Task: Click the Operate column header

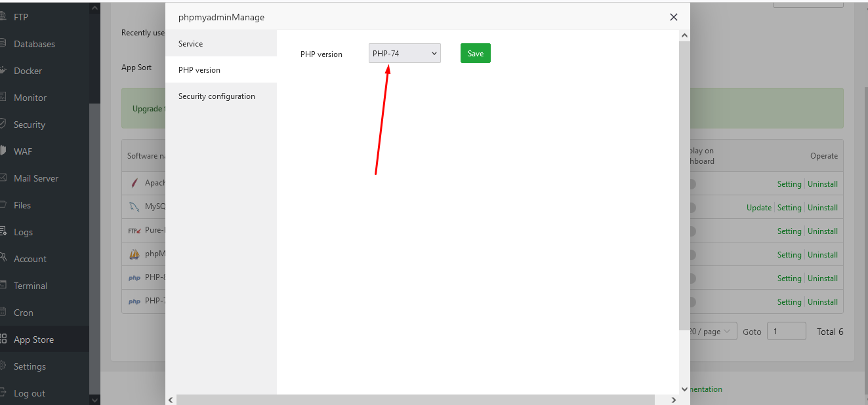Action: [824, 156]
